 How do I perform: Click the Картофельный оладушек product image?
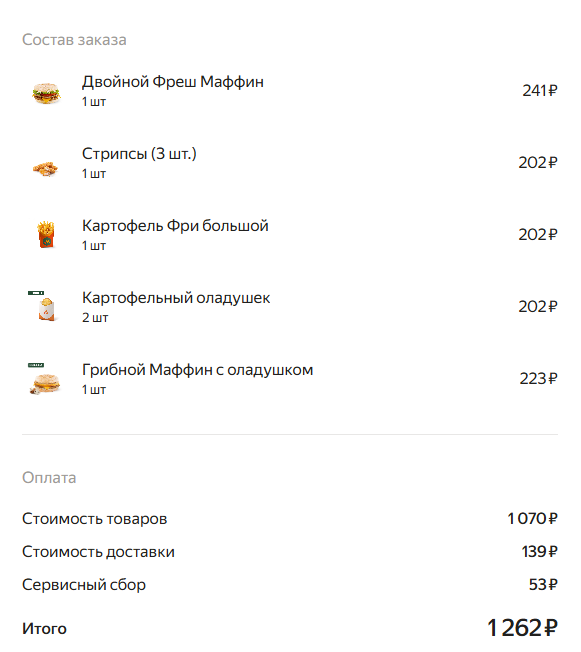[x=44, y=306]
